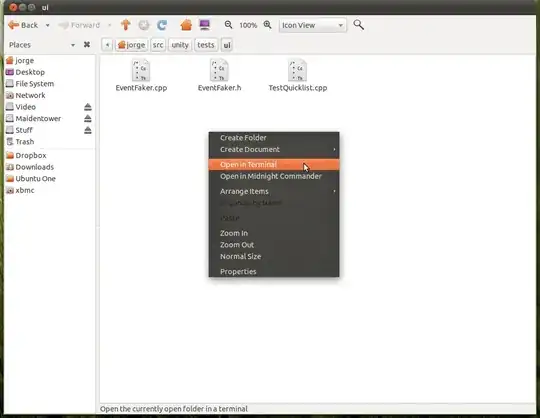The height and width of the screenshot is (418, 540).
Task: Choose Open in Midnight Commander
Action: (x=274, y=176)
